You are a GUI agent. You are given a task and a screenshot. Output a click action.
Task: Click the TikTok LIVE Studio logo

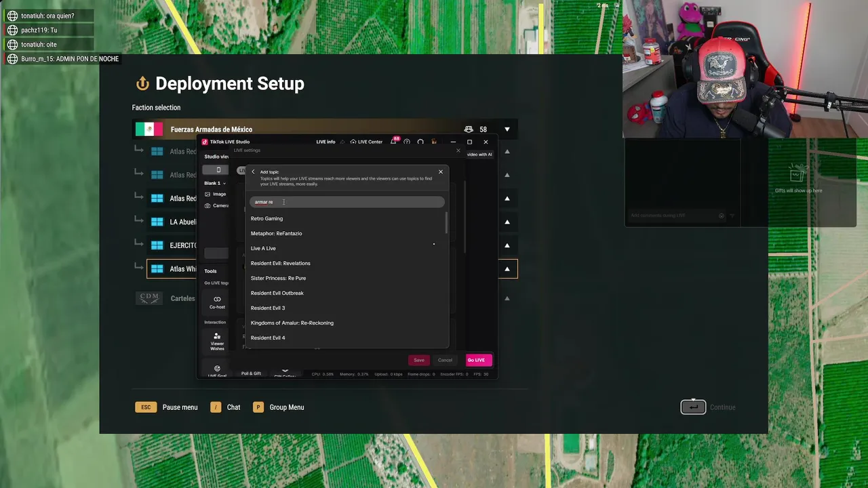(205, 142)
